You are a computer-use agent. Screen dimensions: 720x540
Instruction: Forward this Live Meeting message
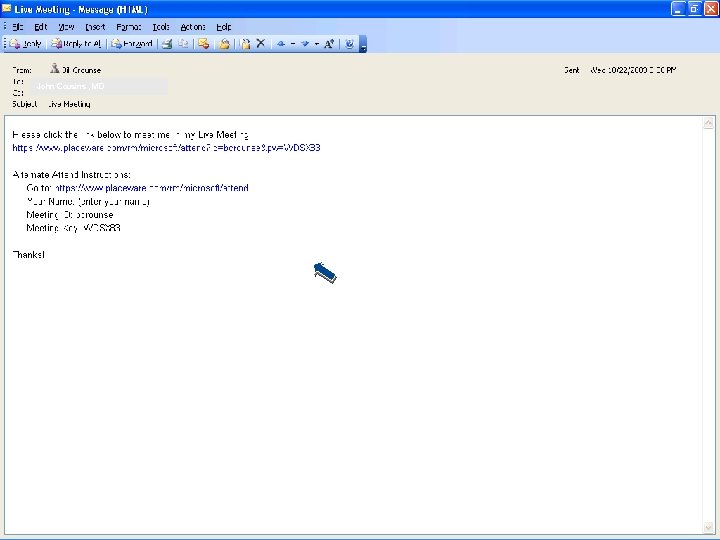[x=132, y=44]
